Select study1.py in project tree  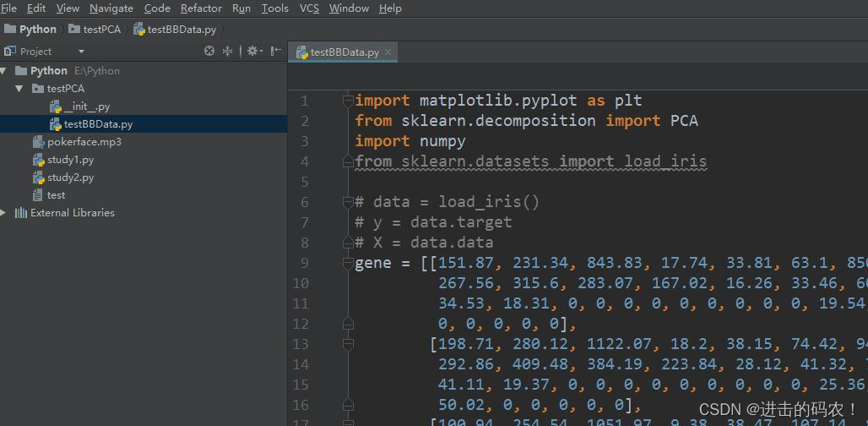pos(70,160)
